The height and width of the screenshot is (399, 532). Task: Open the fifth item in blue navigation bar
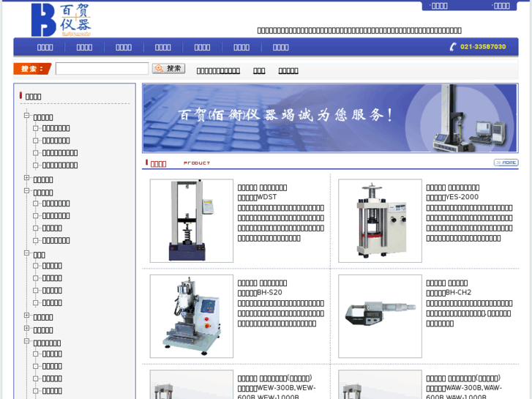tap(202, 47)
